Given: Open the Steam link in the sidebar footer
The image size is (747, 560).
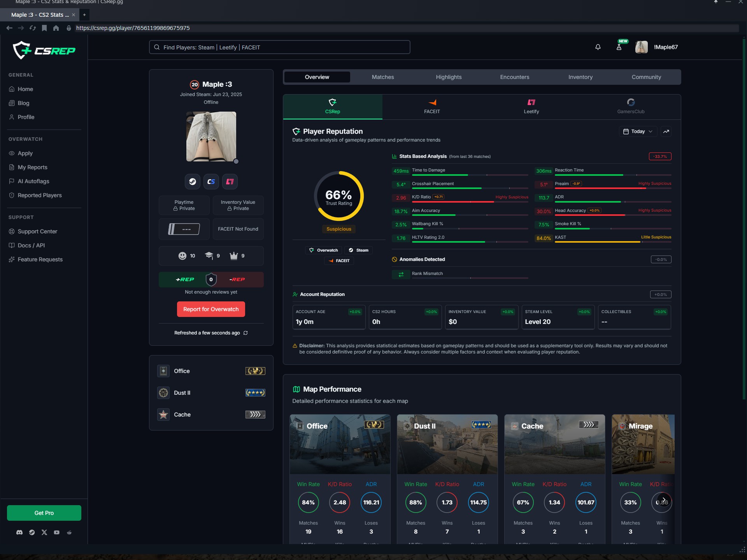Looking at the screenshot, I should pyautogui.click(x=32, y=532).
